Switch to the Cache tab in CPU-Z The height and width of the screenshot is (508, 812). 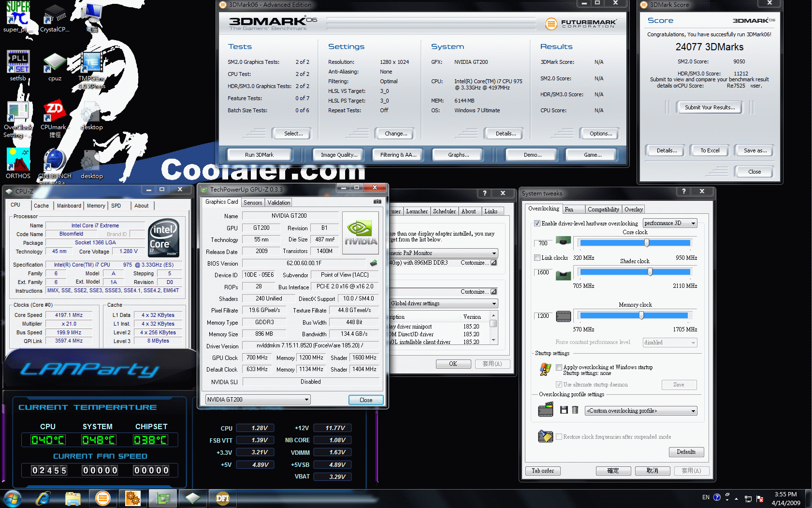click(41, 206)
